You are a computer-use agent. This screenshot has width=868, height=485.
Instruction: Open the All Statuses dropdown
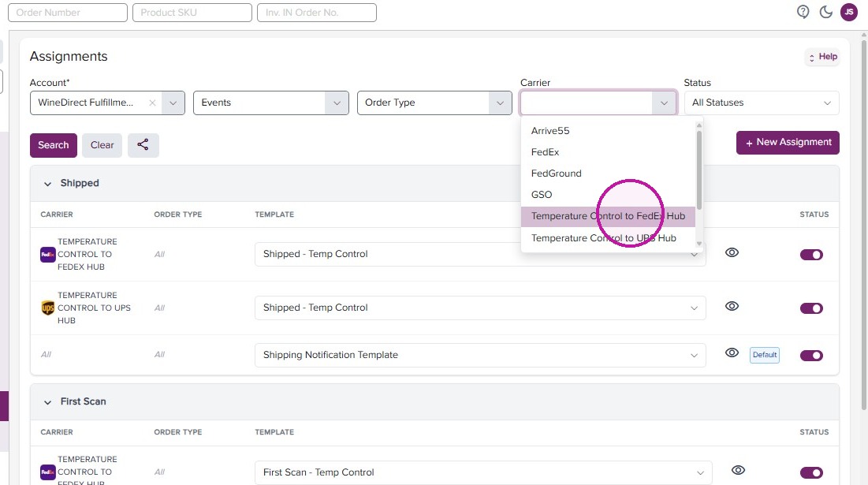[762, 103]
